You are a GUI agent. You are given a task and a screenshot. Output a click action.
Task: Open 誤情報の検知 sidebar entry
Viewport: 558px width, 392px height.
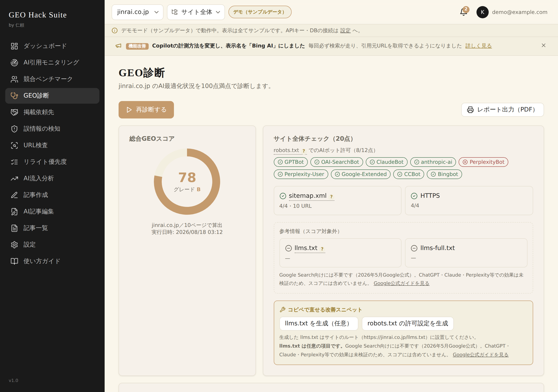coord(52,129)
